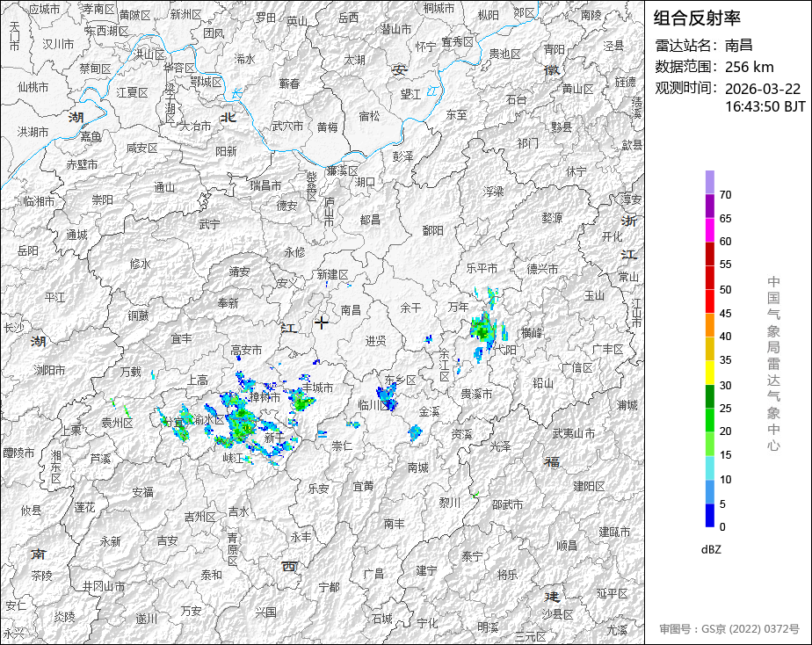The image size is (812, 645).
Task: Click the '鄱阳' map label
Action: (432, 230)
